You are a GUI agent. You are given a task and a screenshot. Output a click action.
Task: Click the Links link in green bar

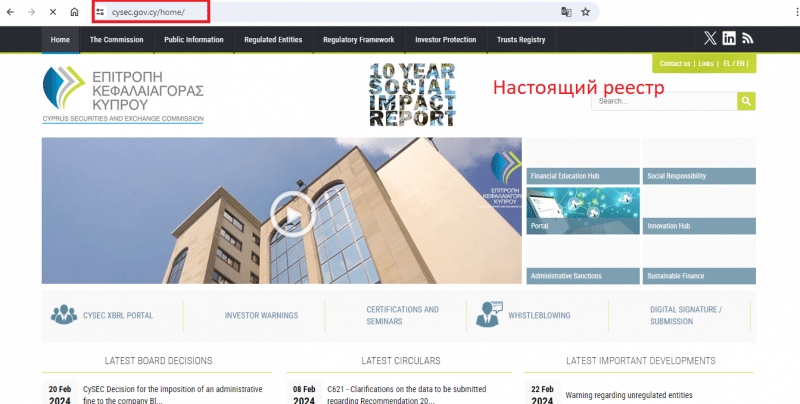click(x=706, y=64)
